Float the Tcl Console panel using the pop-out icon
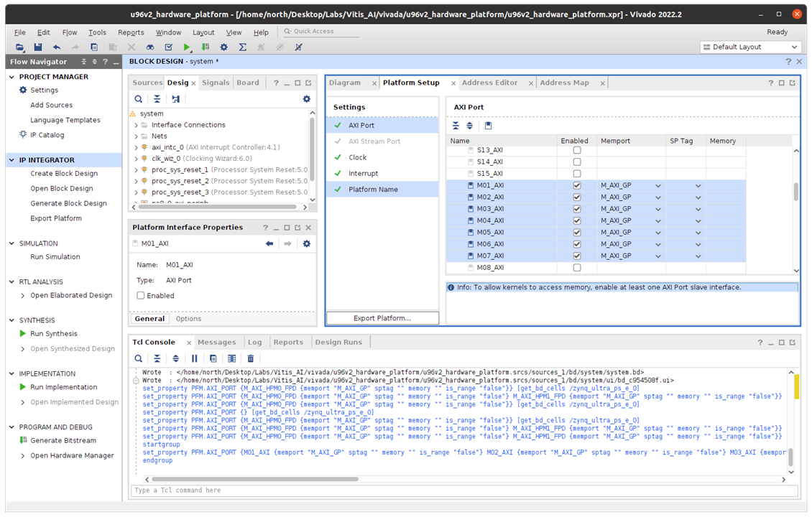Viewport: 812px width, 517px height. click(x=793, y=342)
